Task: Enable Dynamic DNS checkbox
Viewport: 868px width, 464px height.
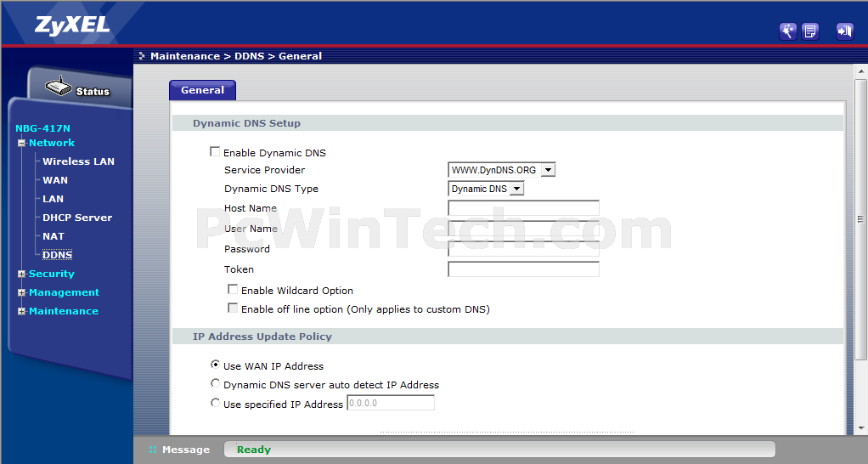Action: coord(215,152)
